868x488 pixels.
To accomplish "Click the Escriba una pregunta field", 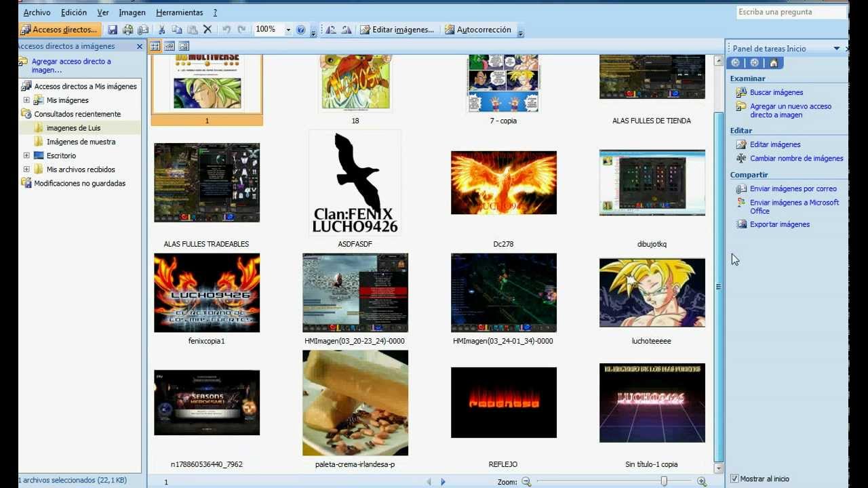I will tap(791, 12).
